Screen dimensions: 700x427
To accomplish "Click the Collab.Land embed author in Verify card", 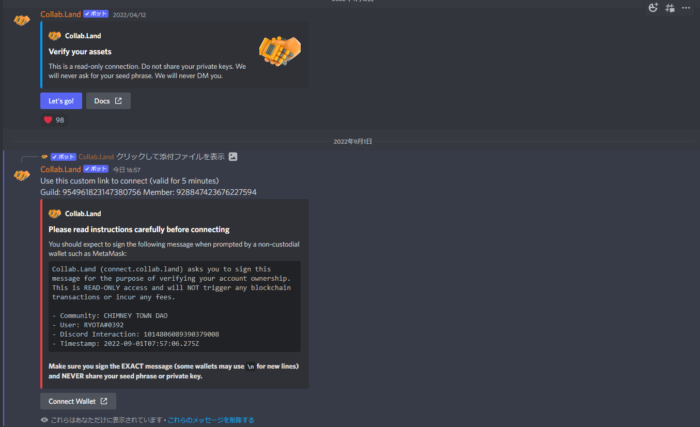I will click(83, 36).
